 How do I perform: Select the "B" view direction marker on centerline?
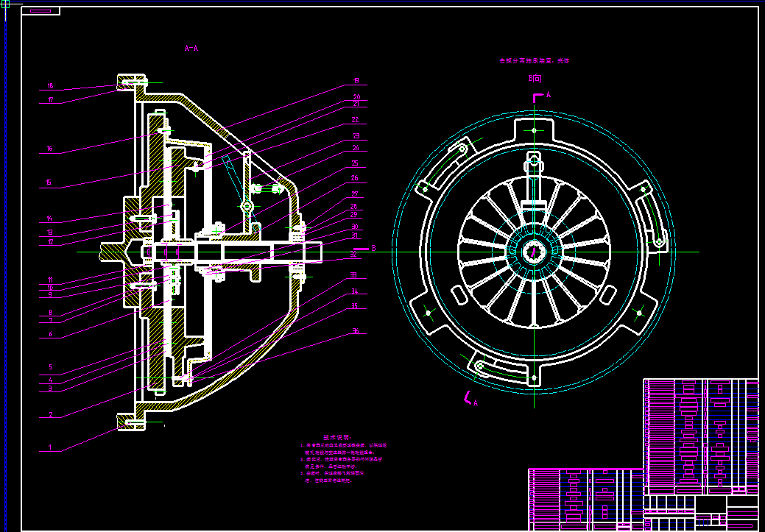pos(374,248)
